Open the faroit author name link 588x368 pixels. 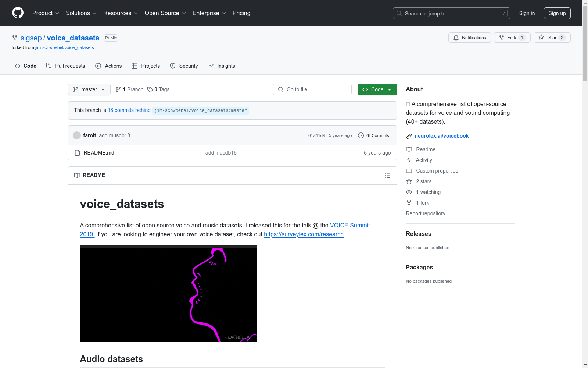[90, 135]
